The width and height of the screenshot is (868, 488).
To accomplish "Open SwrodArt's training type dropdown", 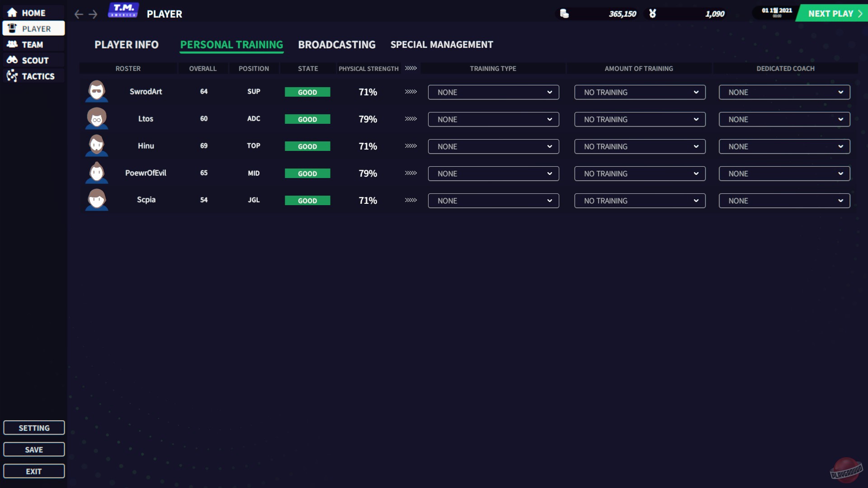I will (493, 92).
